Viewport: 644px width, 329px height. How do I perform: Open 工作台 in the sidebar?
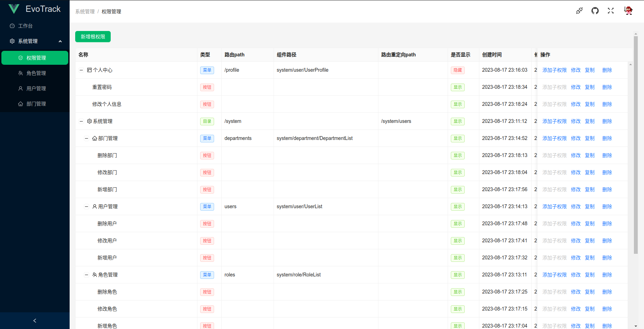click(35, 26)
